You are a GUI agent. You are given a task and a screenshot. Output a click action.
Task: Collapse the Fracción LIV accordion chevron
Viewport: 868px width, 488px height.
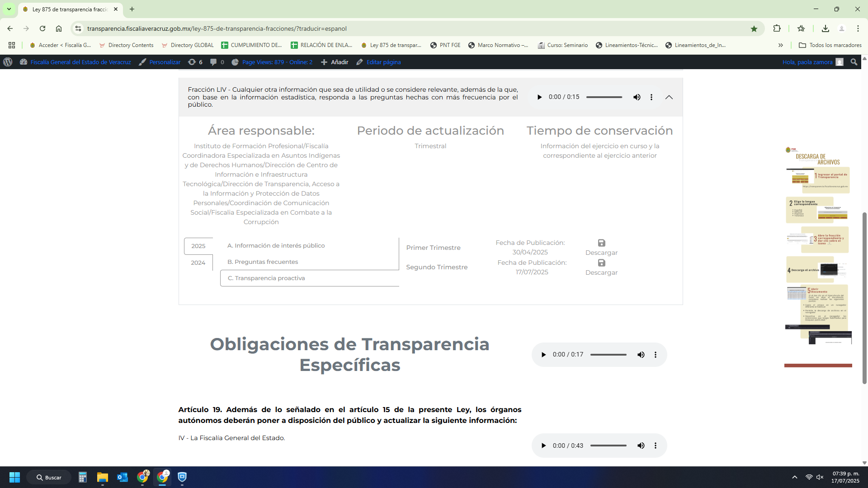point(669,97)
